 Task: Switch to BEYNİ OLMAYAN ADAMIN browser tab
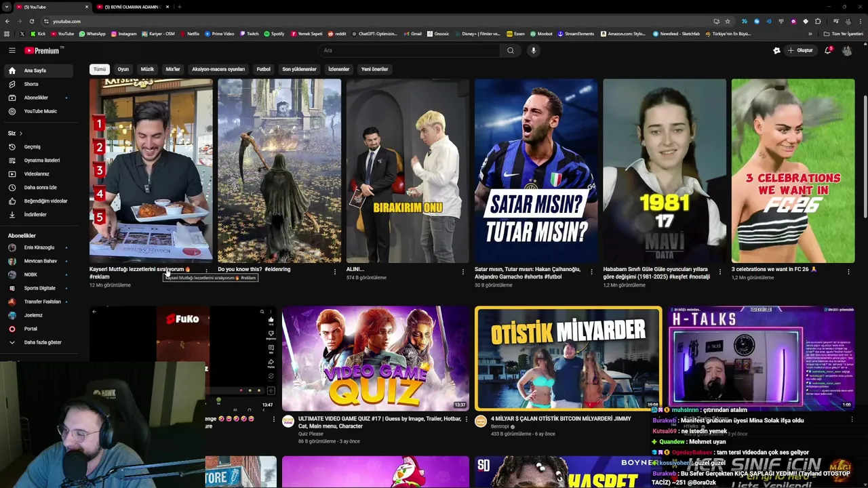click(x=132, y=7)
